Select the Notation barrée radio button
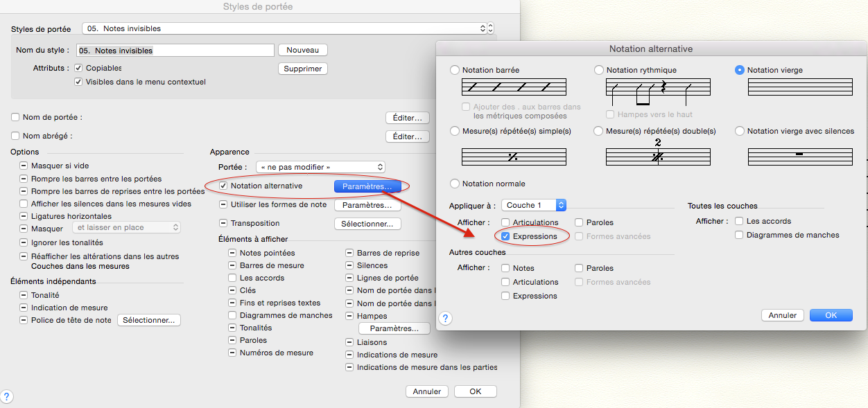 point(455,70)
